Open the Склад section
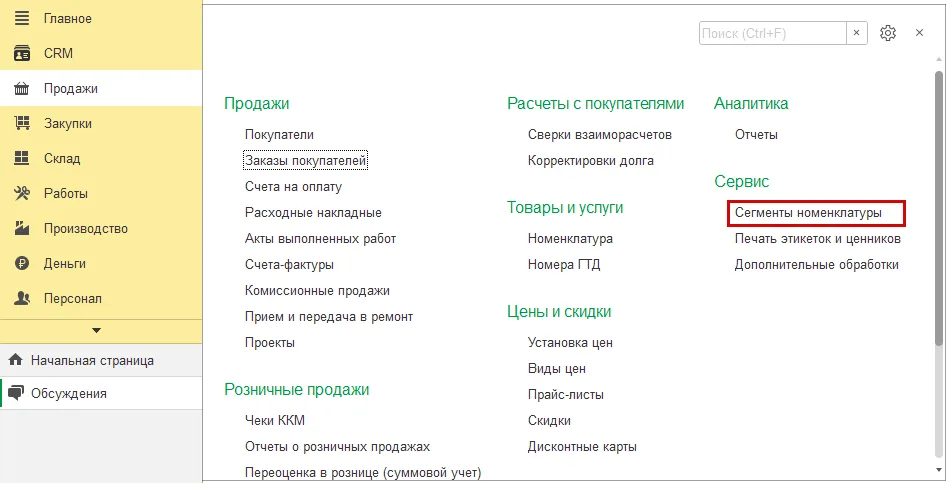 pyautogui.click(x=101, y=159)
